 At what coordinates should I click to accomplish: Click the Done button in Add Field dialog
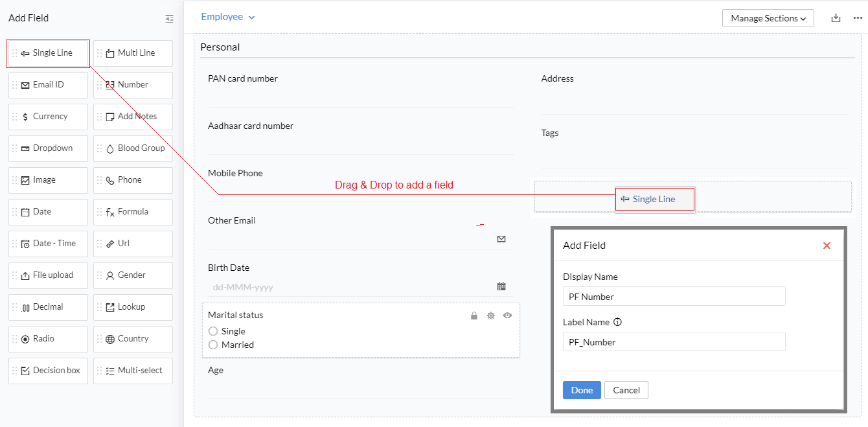point(581,389)
